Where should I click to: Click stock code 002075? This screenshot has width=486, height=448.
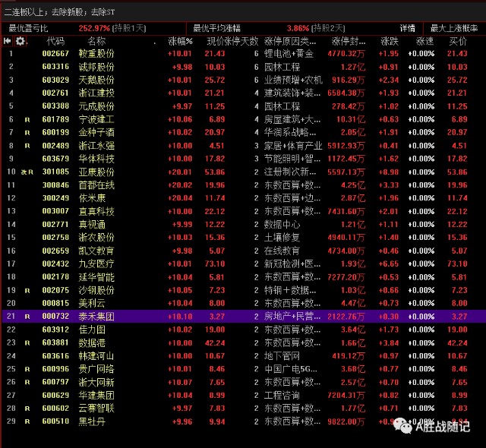55,290
